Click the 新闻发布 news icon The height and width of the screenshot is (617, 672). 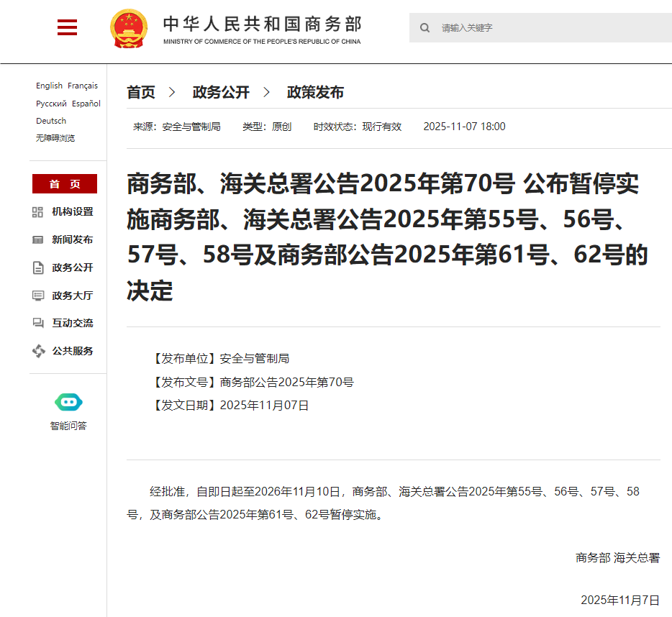coord(38,240)
